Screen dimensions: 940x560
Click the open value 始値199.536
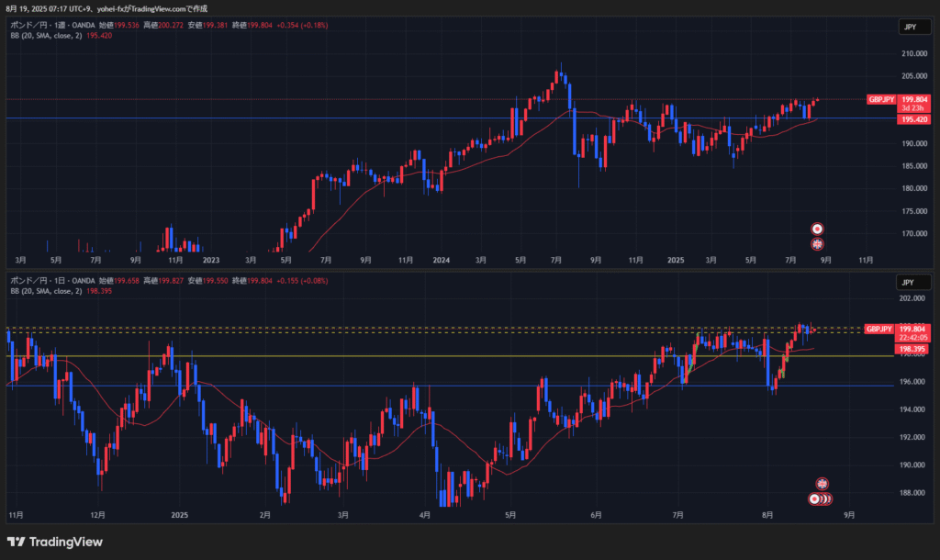tap(119, 25)
